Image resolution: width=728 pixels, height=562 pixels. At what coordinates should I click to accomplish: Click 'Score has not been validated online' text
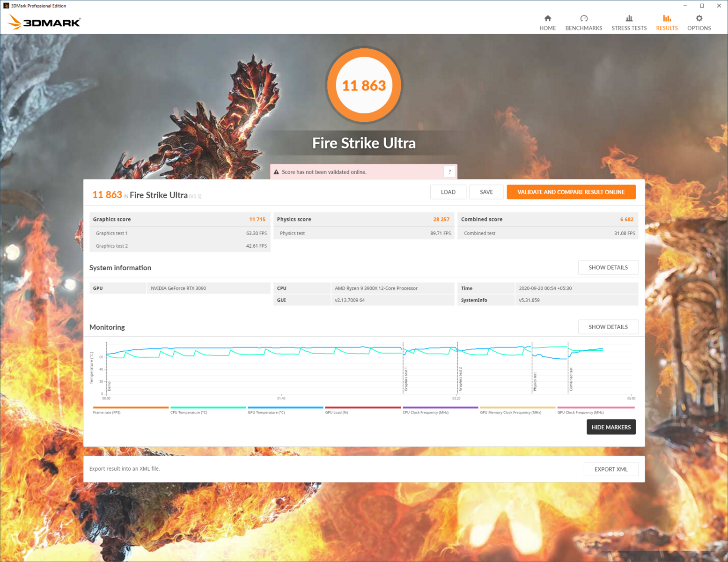[x=324, y=172]
